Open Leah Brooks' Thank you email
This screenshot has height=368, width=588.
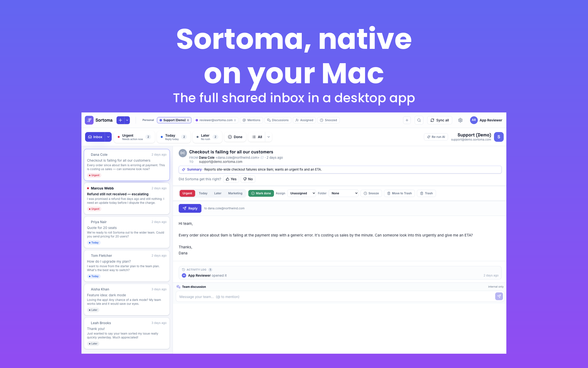point(127,333)
